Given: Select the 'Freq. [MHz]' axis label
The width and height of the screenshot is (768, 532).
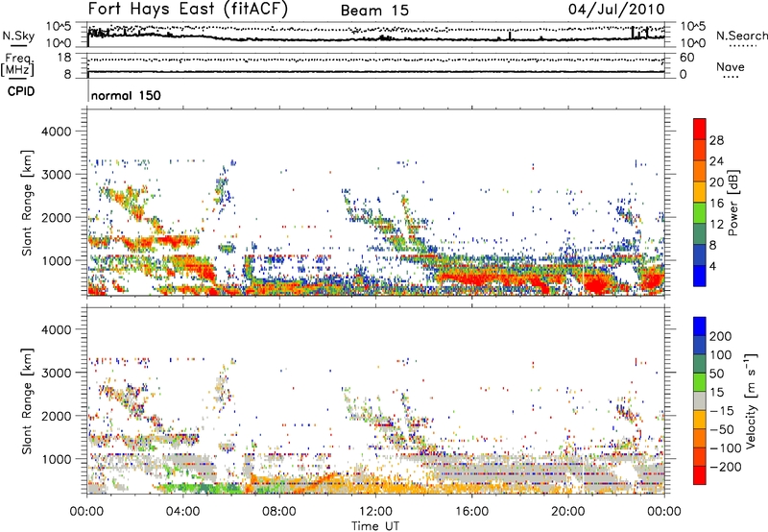Looking at the screenshot, I should tap(17, 65).
